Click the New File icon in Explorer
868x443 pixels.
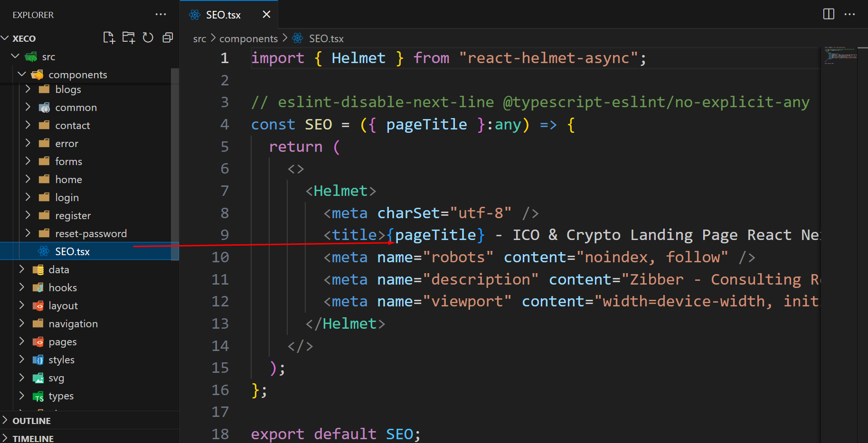(109, 38)
